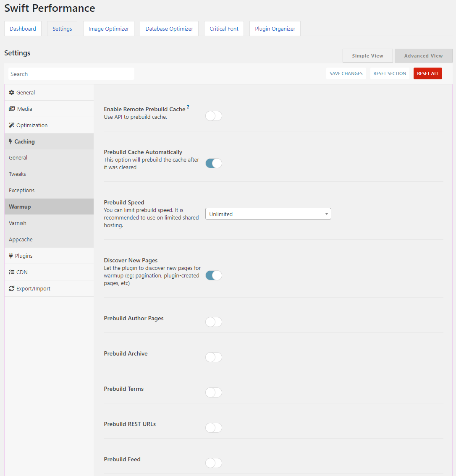Open the General settings section in sidebar
Image resolution: width=456 pixels, height=476 pixels.
pos(49,92)
